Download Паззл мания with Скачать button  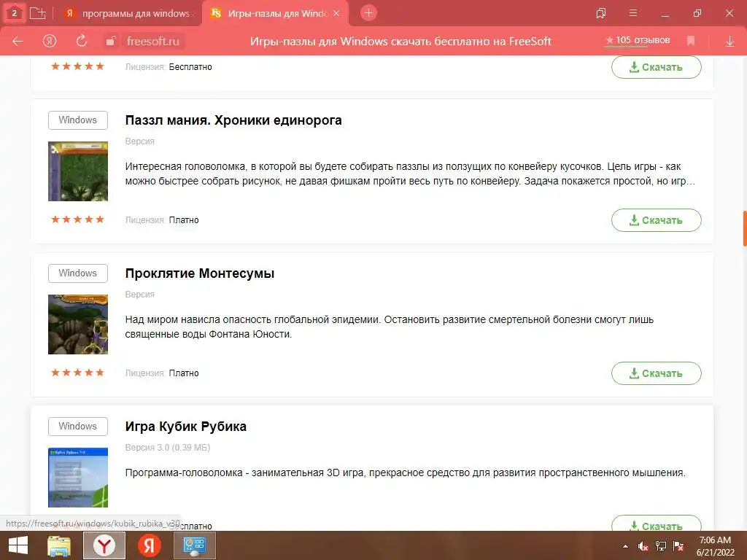(x=656, y=220)
